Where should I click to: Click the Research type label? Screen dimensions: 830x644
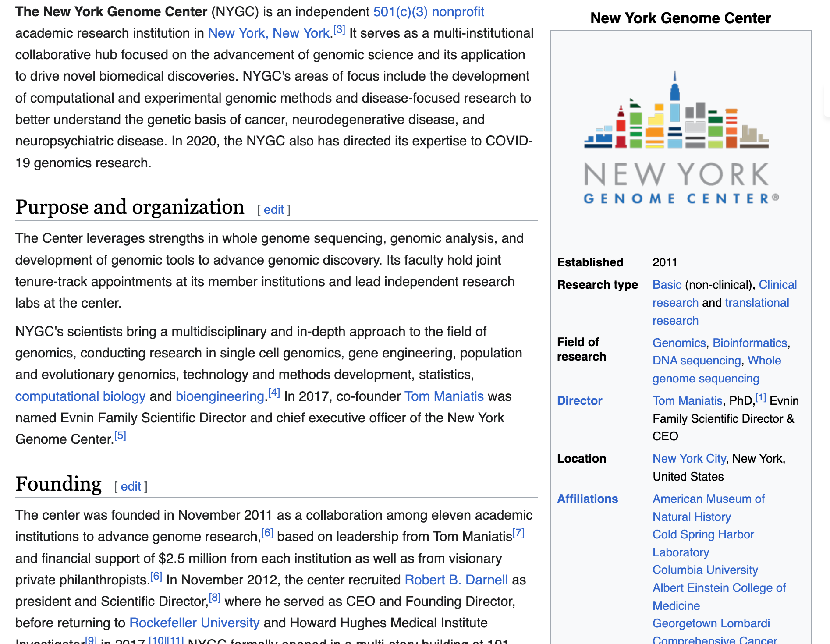point(597,285)
